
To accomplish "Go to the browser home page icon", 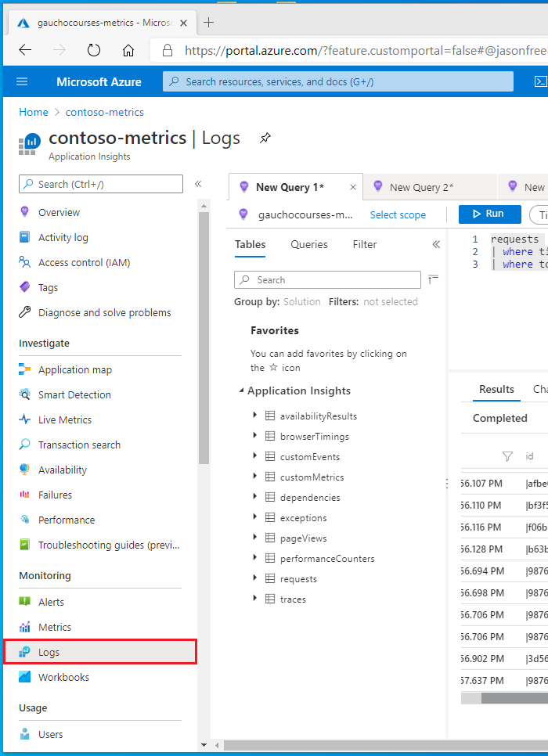I will coord(128,50).
